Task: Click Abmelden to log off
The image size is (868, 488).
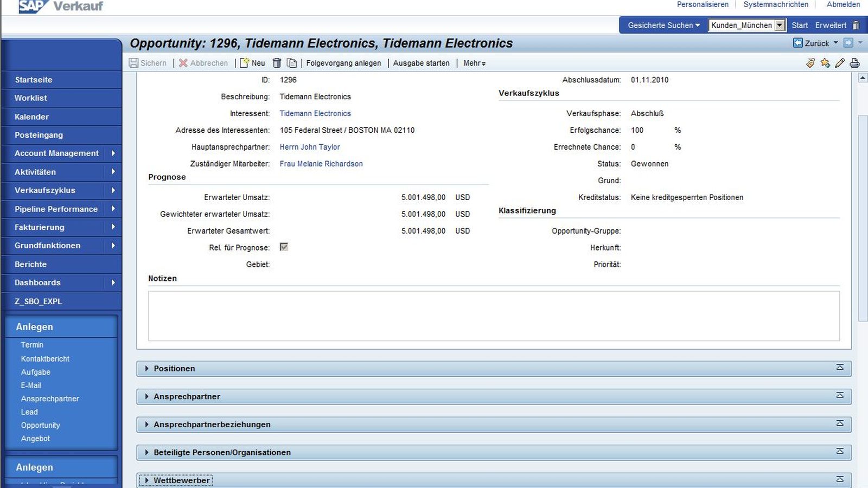Action: 843,4
